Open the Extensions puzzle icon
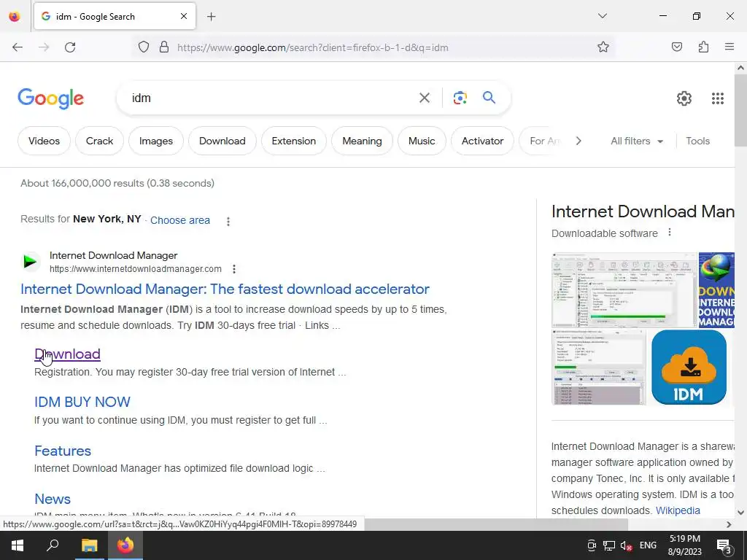The width and height of the screenshot is (747, 560). pyautogui.click(x=703, y=47)
